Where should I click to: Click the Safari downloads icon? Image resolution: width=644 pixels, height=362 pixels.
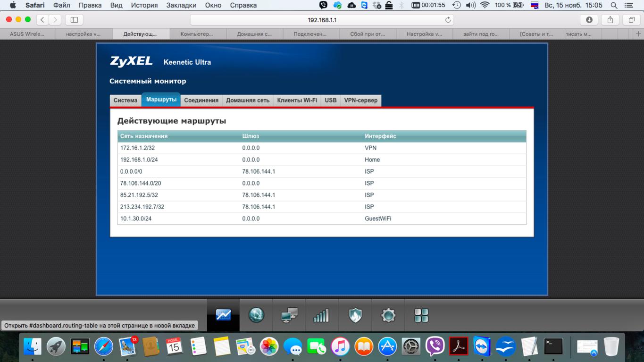[589, 20]
